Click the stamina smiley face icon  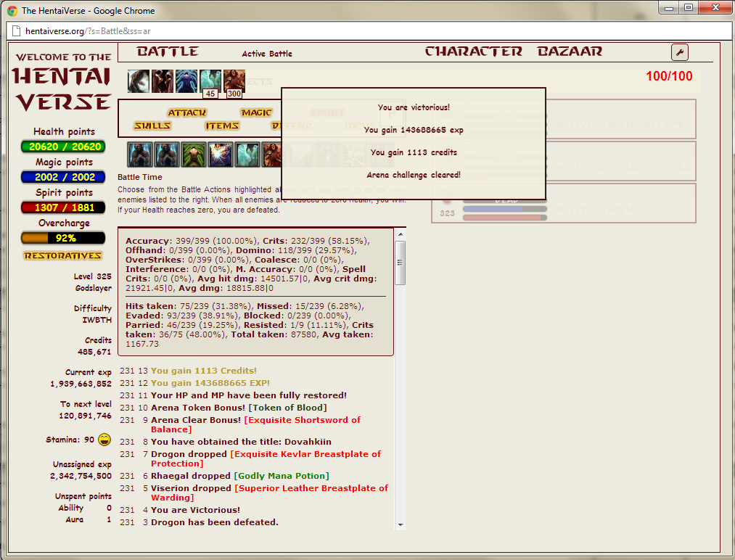click(104, 440)
